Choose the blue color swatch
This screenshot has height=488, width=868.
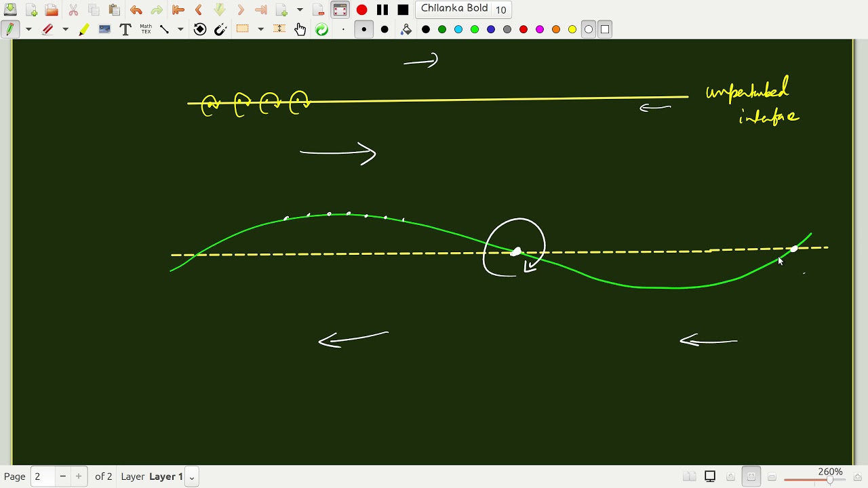coord(491,29)
